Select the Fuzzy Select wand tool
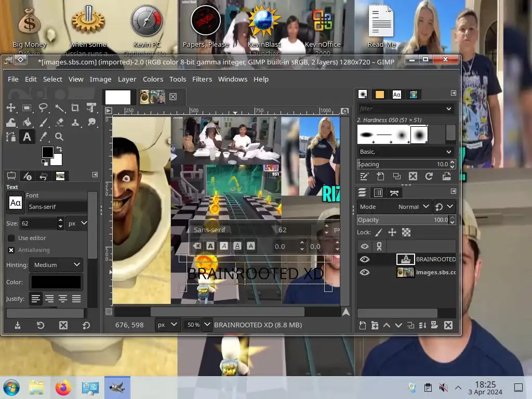The height and width of the screenshot is (399, 532). (x=59, y=108)
